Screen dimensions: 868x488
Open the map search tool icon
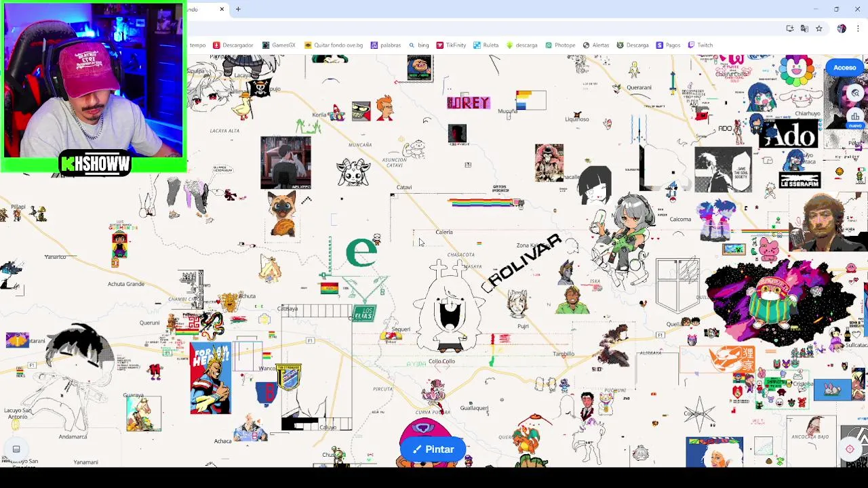pos(856,93)
